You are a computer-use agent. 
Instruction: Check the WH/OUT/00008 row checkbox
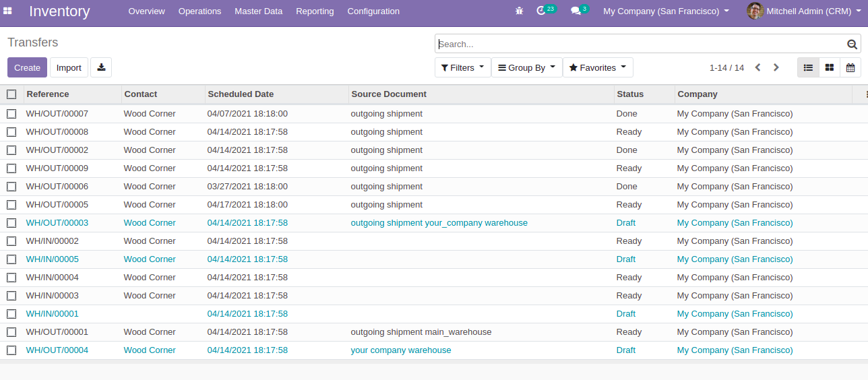(11, 132)
